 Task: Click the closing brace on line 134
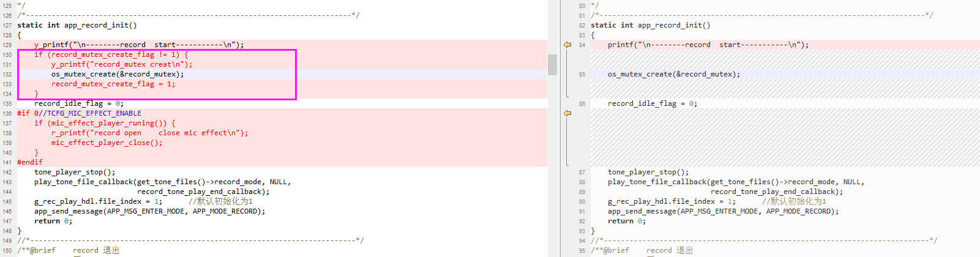click(36, 94)
